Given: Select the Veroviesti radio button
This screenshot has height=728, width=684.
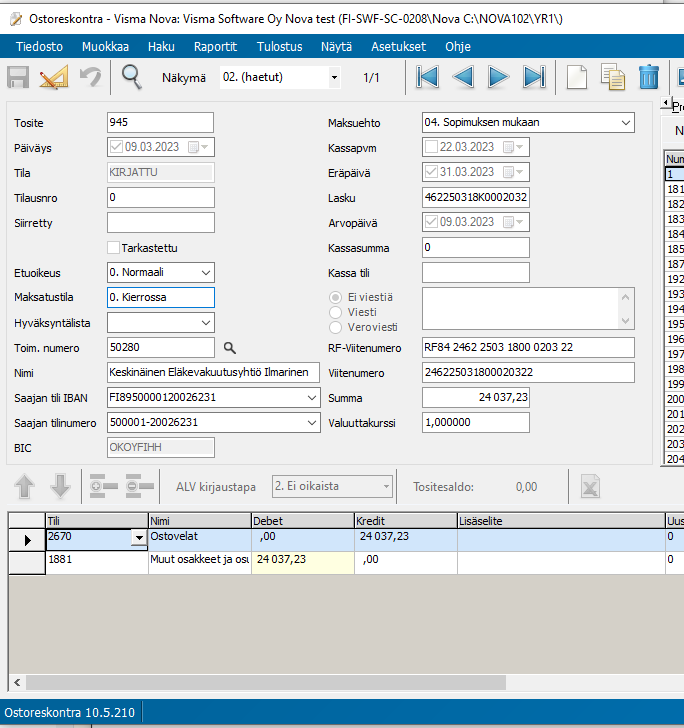Looking at the screenshot, I should (335, 327).
